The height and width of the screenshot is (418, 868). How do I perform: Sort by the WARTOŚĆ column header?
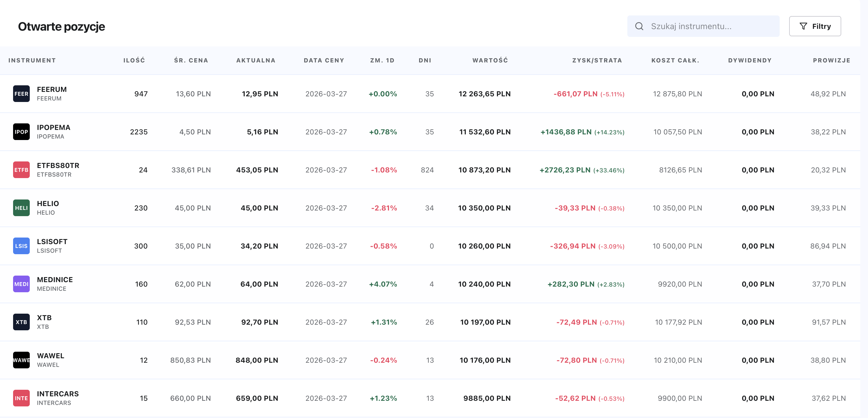click(x=490, y=61)
